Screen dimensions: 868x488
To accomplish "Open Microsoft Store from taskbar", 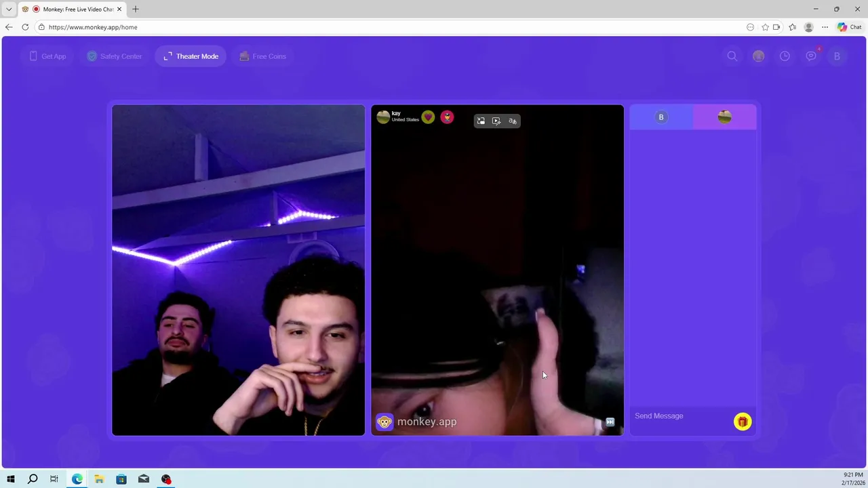I will point(121,479).
